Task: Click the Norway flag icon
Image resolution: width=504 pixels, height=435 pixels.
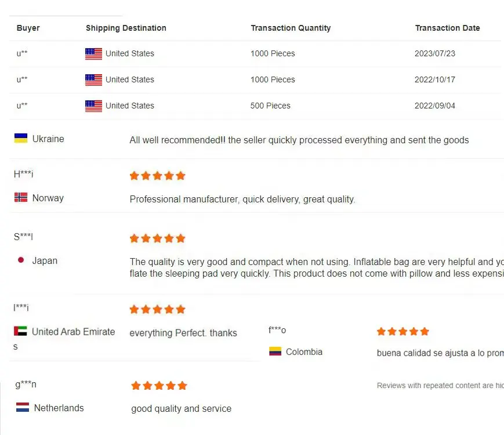Action: 21,197
